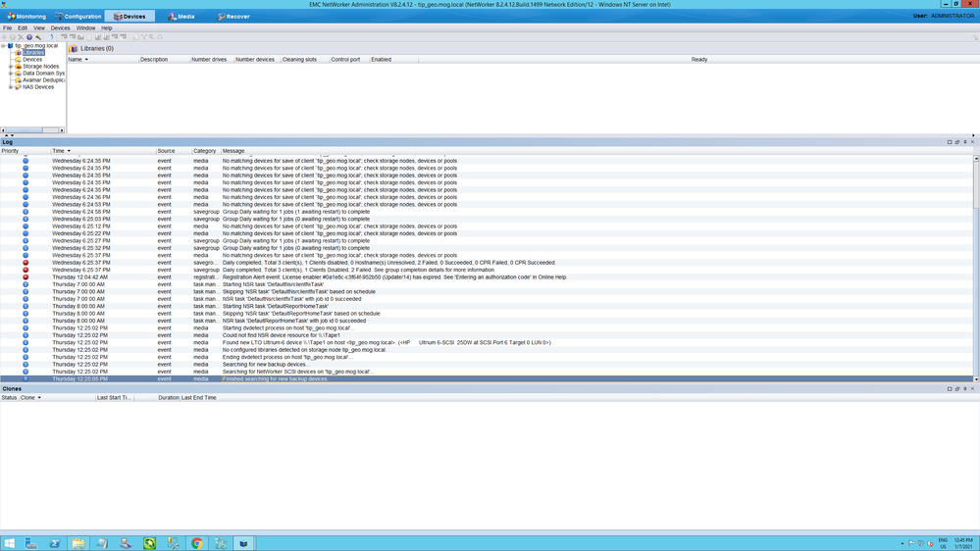
Task: Open Google Chrome from the taskbar
Action: click(x=197, y=543)
